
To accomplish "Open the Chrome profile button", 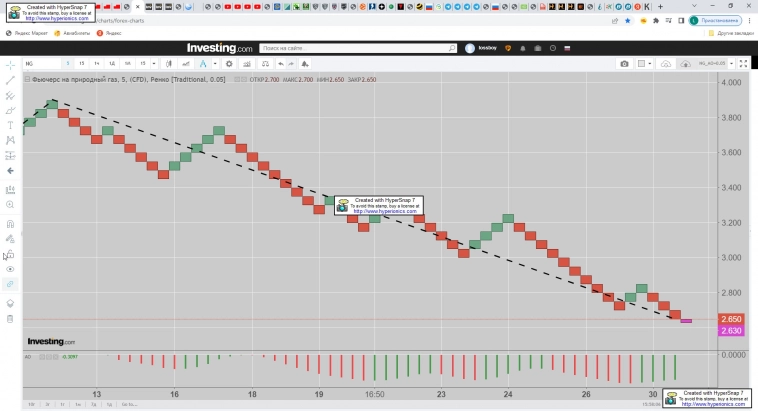I will pos(715,21).
